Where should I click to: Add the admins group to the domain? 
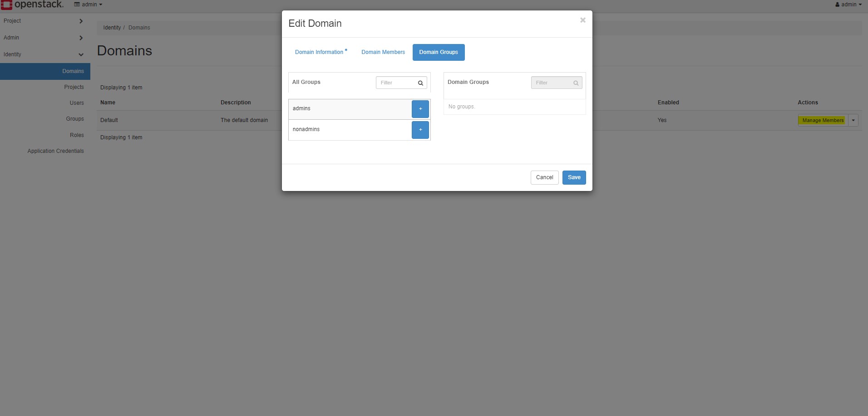click(x=420, y=109)
